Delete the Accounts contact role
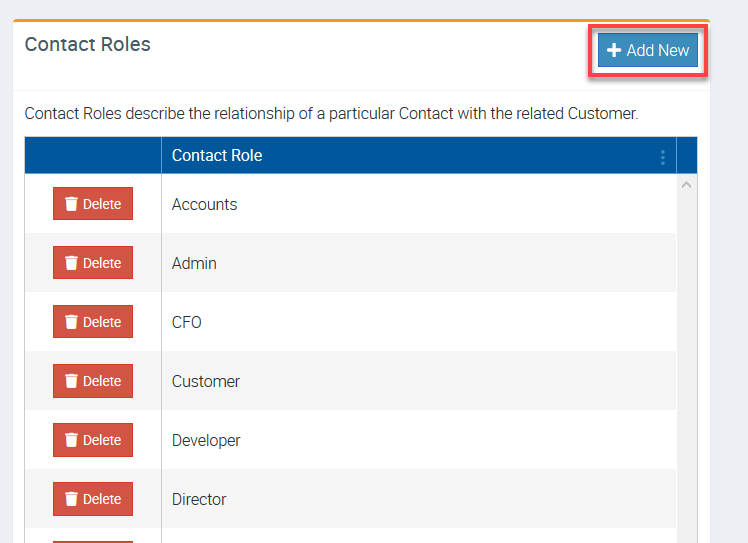The height and width of the screenshot is (543, 748). click(x=93, y=204)
